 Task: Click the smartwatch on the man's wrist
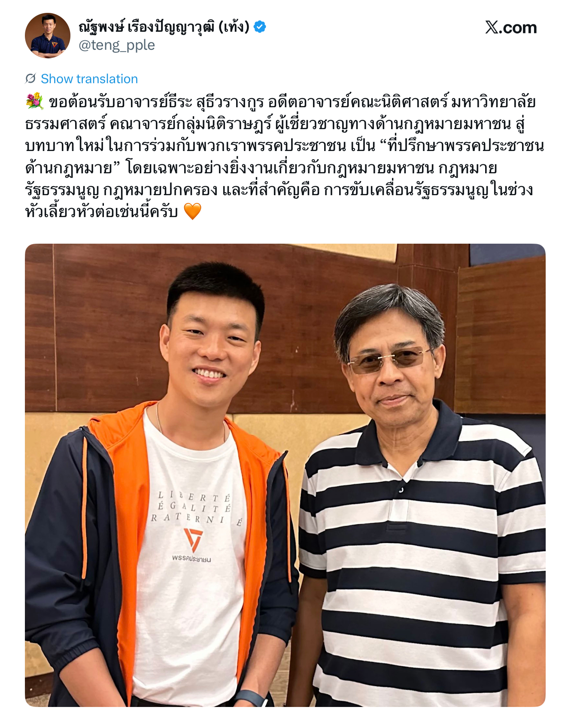pos(250,698)
